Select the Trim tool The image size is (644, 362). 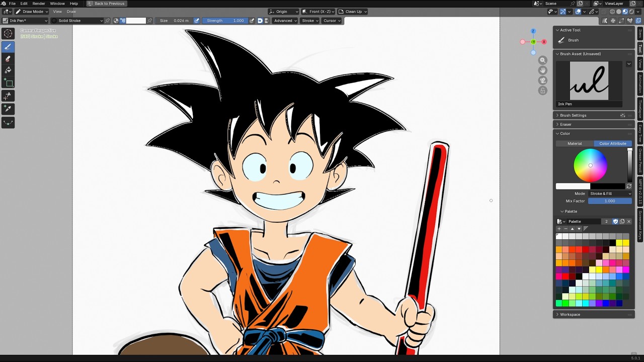tap(8, 96)
